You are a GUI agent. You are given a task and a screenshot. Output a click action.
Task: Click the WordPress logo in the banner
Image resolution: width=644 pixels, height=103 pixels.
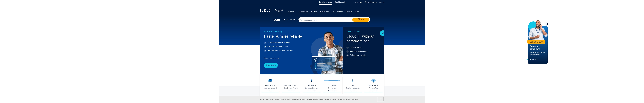[x=316, y=60]
